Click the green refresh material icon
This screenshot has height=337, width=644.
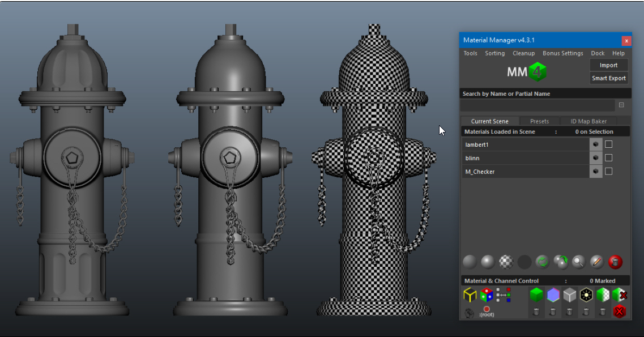pos(541,262)
